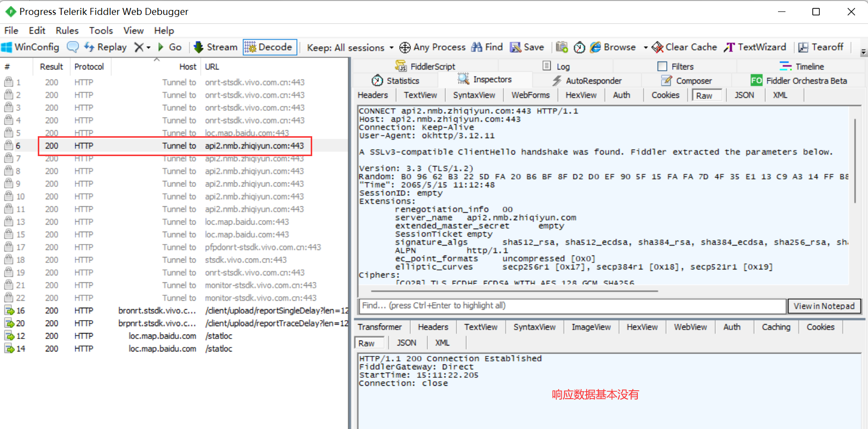Click the Go resume arrow
868x429 pixels.
[x=170, y=47]
